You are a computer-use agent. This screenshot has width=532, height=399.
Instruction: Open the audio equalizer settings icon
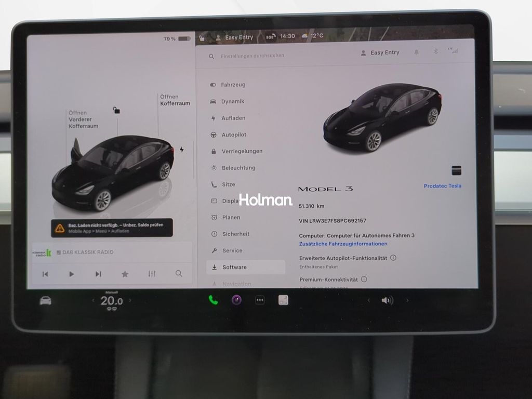[x=152, y=273]
